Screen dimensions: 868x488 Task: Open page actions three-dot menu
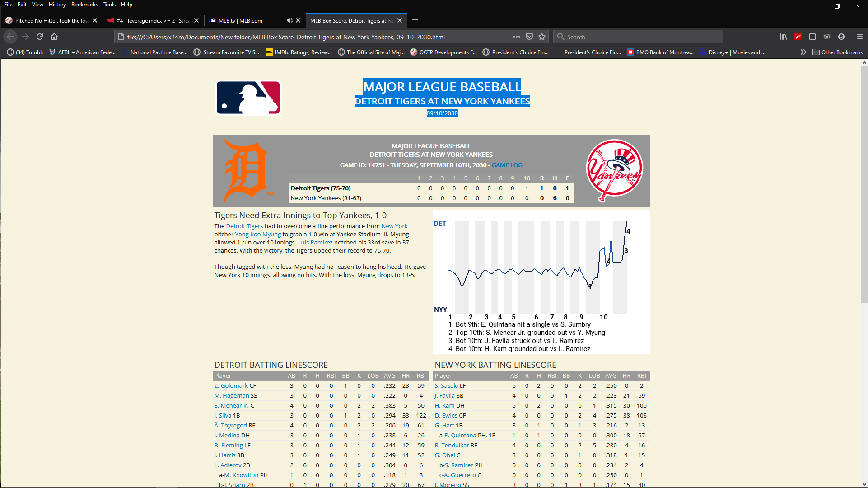click(516, 37)
